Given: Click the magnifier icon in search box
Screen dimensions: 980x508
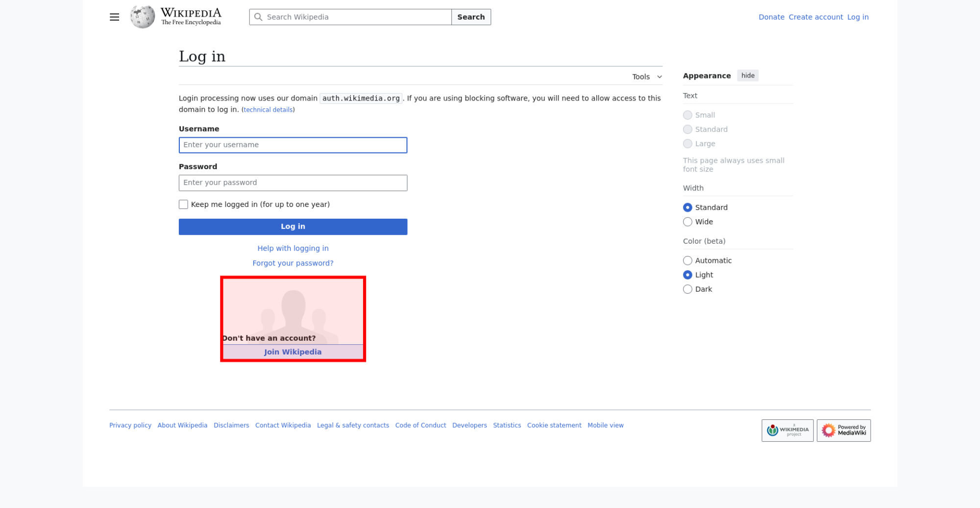Looking at the screenshot, I should point(258,17).
